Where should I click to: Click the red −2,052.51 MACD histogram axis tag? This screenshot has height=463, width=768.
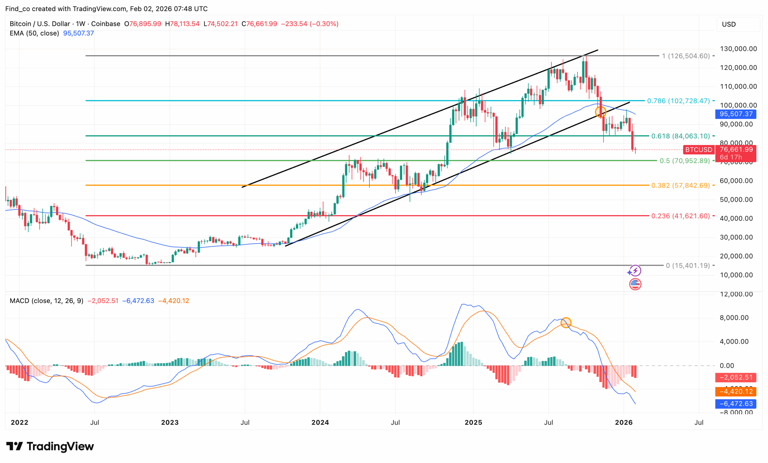736,377
